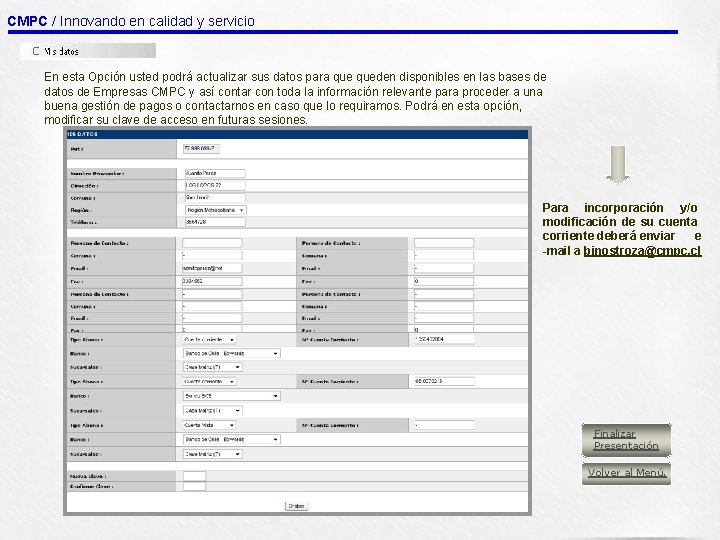Click the Confirme clave password field

(x=194, y=486)
